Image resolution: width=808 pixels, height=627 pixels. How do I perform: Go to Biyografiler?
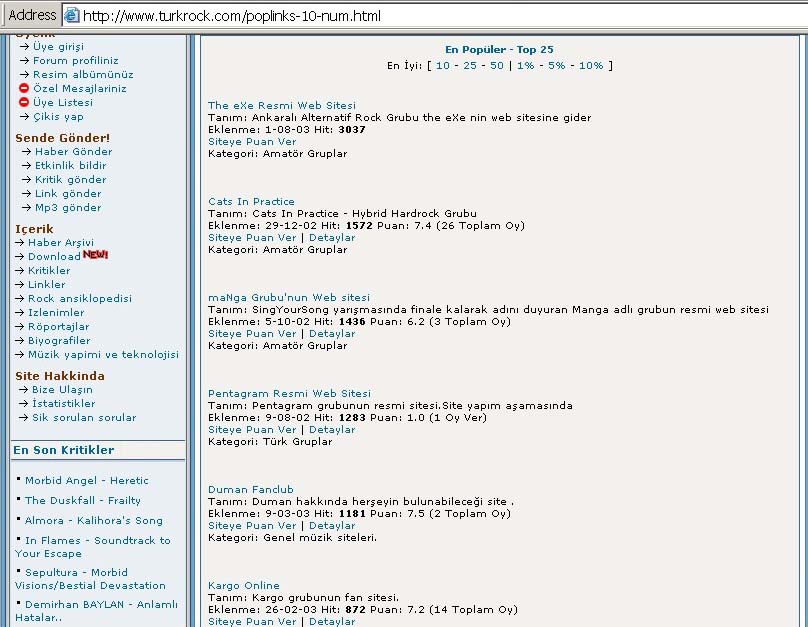coord(59,340)
